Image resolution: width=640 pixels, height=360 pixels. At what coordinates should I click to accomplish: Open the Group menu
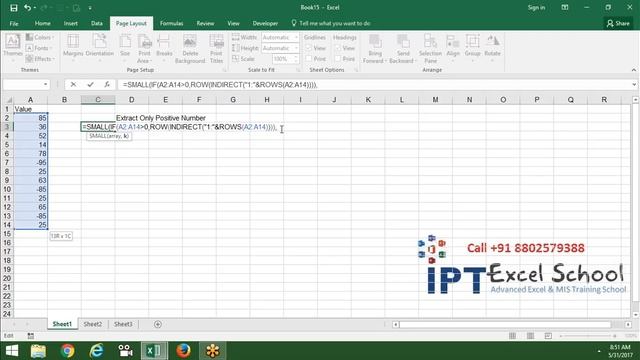coord(472,48)
